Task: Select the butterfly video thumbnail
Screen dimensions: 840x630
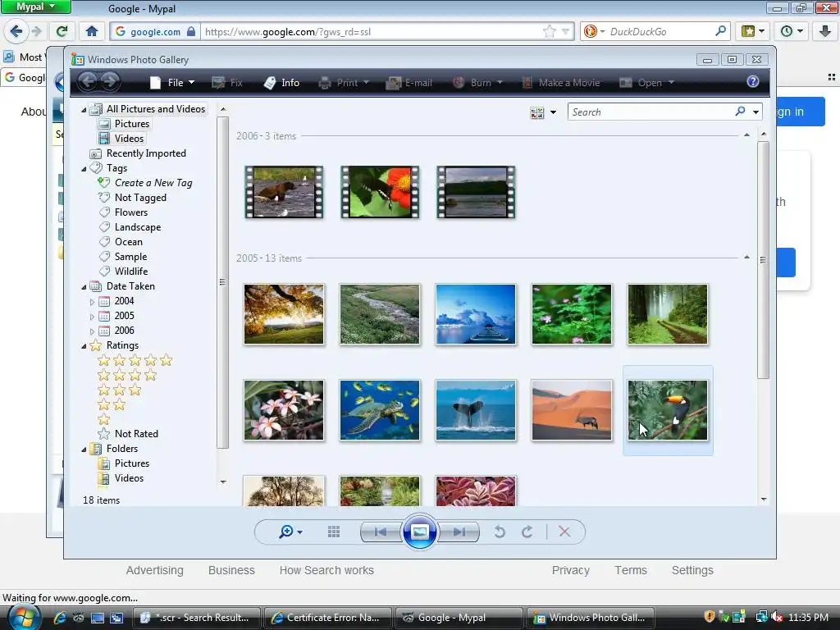Action: (380, 192)
